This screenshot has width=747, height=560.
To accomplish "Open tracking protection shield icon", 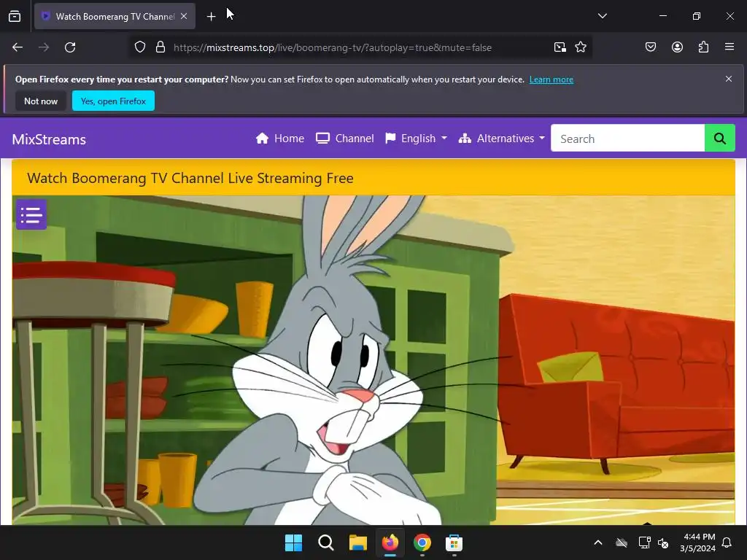I will 139,47.
